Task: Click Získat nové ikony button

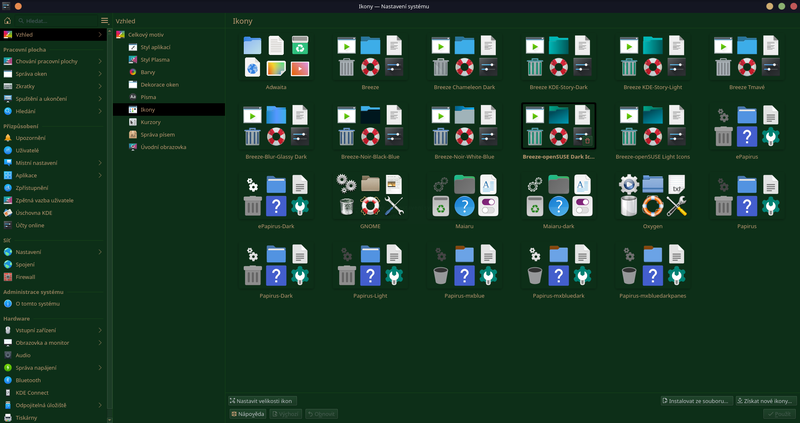Action: (x=765, y=400)
